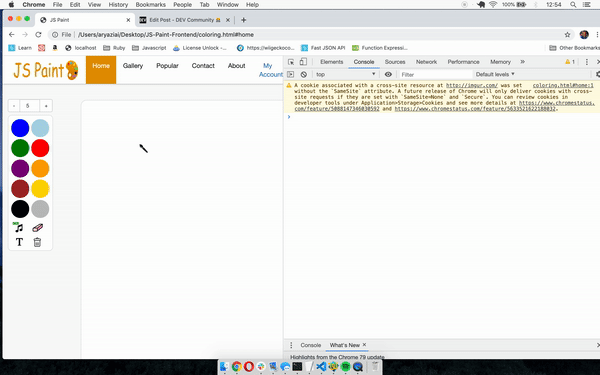Pick the blue color swatch
Screen dimensions: 600x375
(20, 128)
